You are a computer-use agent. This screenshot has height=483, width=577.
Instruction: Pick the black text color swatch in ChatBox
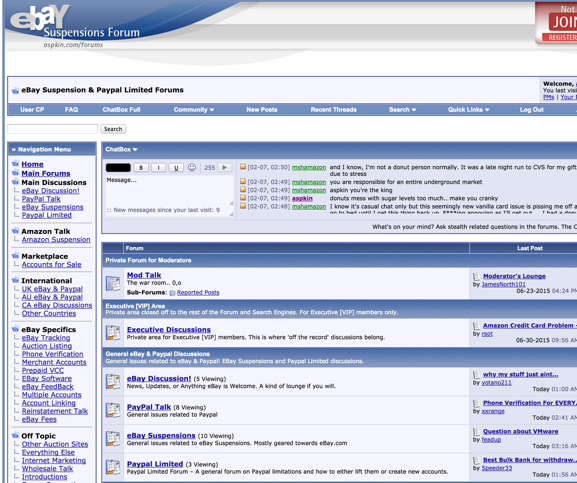click(118, 168)
